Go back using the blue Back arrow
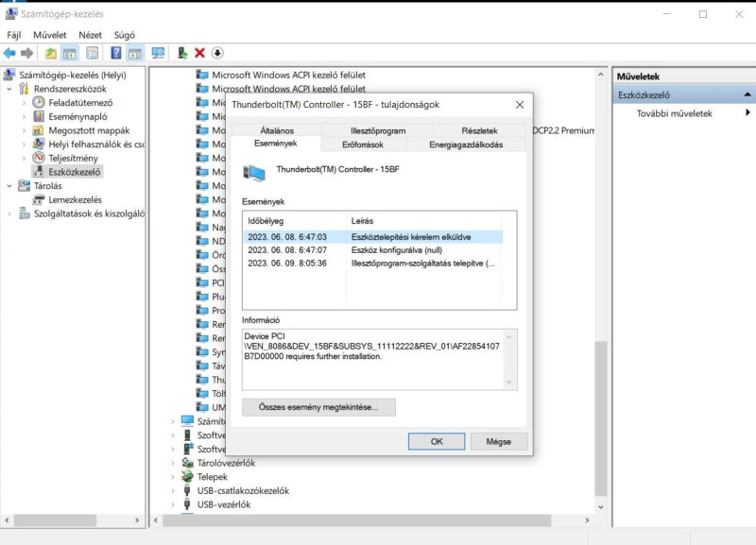Viewport: 756px width, 545px height. coord(9,53)
